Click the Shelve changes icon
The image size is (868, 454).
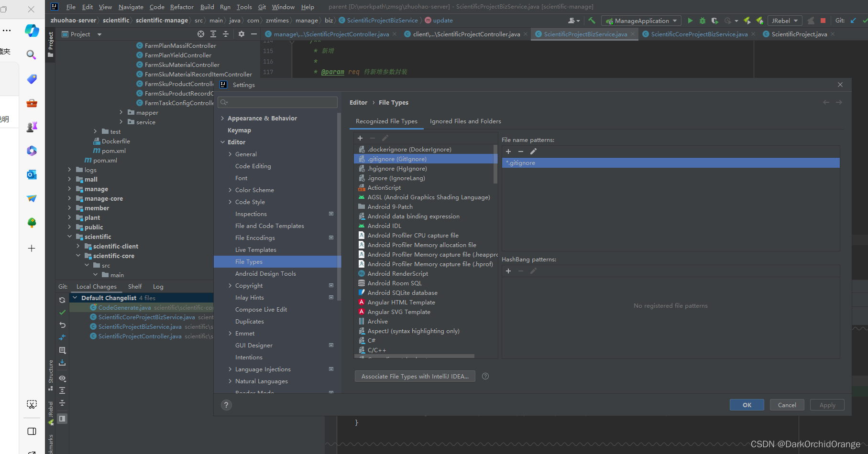62,363
